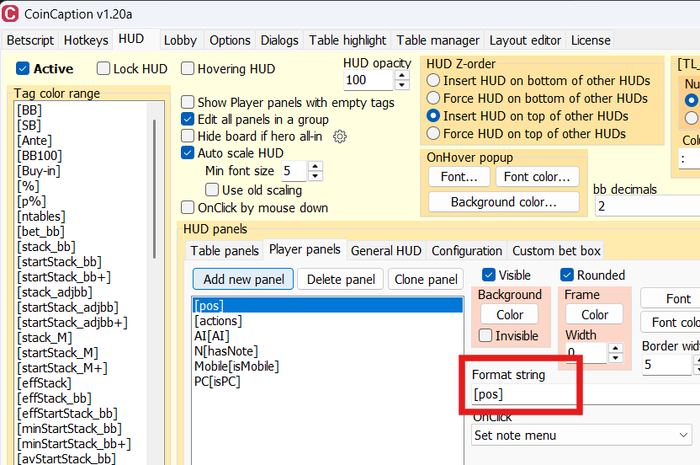Switch to the Betscript tab
Viewport: 700px width, 465px height.
coord(30,40)
